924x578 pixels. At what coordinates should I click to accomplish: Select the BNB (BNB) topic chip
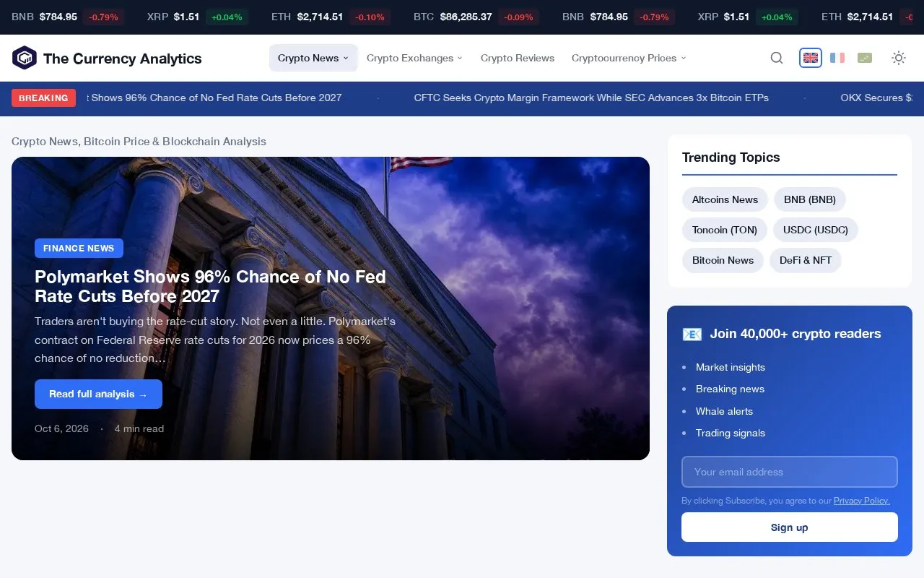(x=810, y=199)
